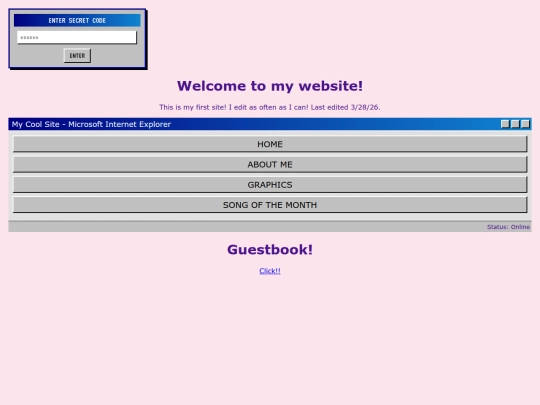
Task: Open the HOME page button
Action: 270,144
